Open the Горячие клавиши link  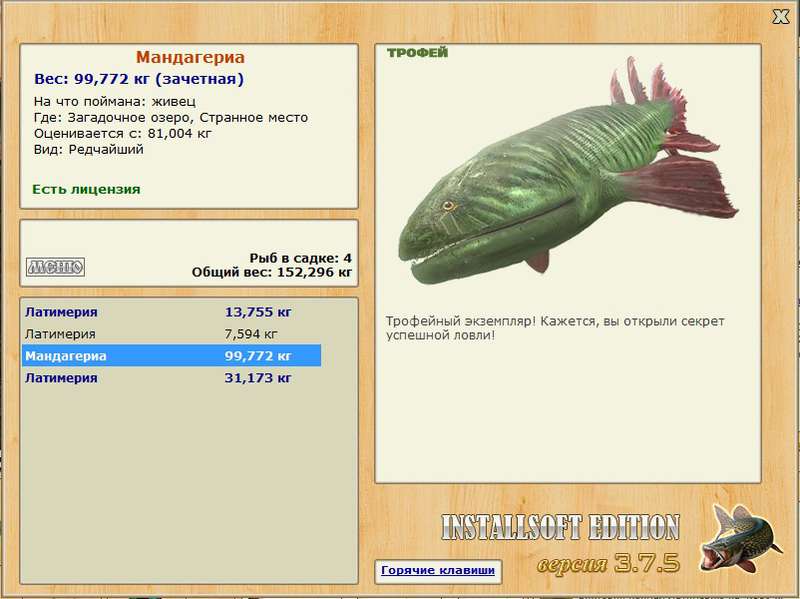438,570
